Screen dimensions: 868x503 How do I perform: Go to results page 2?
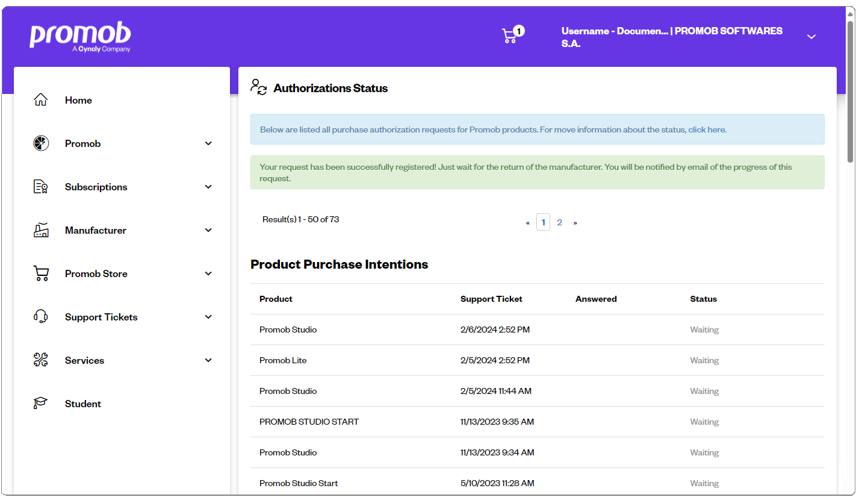click(x=559, y=222)
